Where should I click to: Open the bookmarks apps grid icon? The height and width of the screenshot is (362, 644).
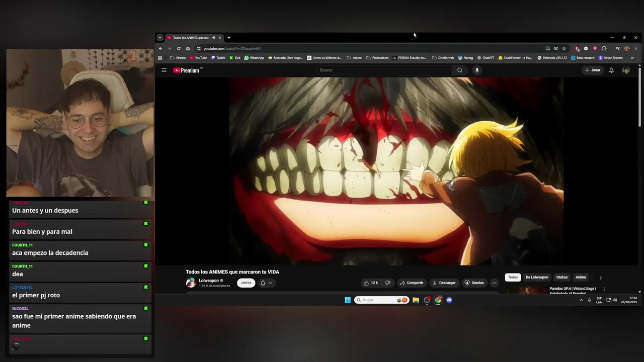coord(160,58)
